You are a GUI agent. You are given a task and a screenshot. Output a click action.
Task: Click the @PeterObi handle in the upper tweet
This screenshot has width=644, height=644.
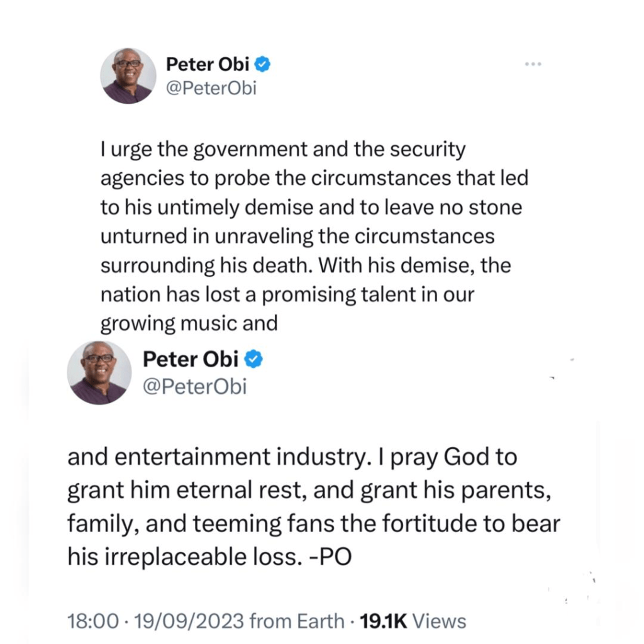[x=211, y=89]
